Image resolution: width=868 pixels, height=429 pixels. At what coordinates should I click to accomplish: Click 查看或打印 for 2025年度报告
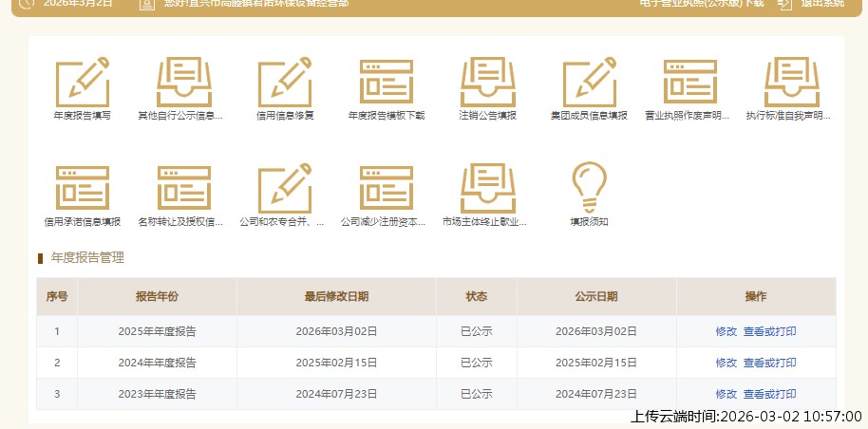tap(769, 331)
